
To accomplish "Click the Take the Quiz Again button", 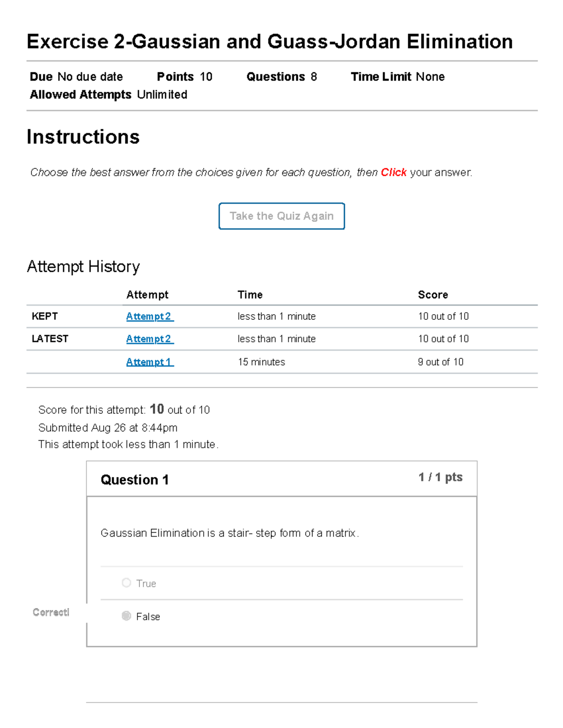I will [x=281, y=216].
